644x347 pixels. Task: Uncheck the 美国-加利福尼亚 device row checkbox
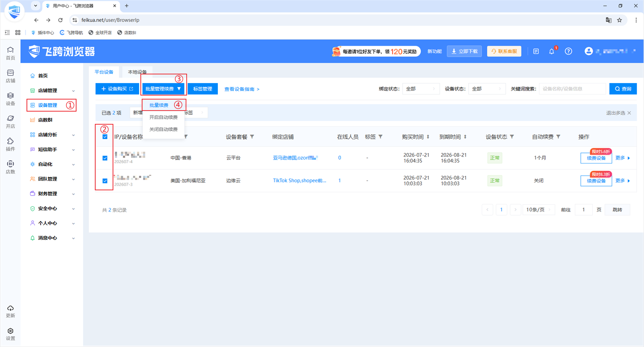(x=105, y=181)
